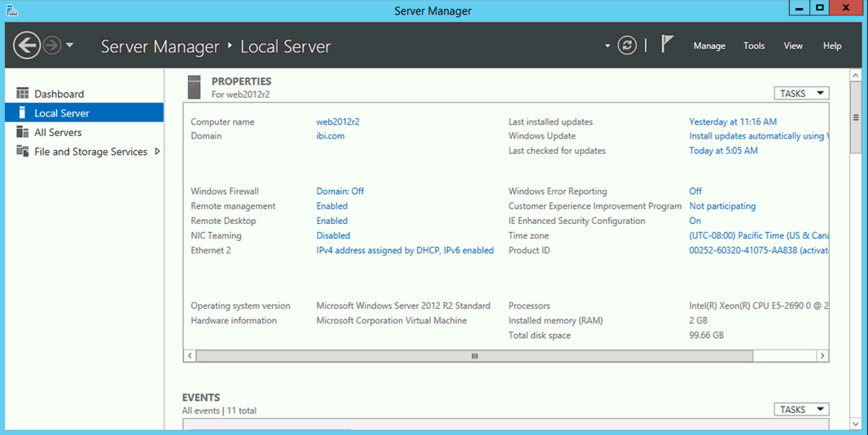The image size is (868, 435).
Task: Open the navigation history dropdown arrow
Action: point(70,46)
